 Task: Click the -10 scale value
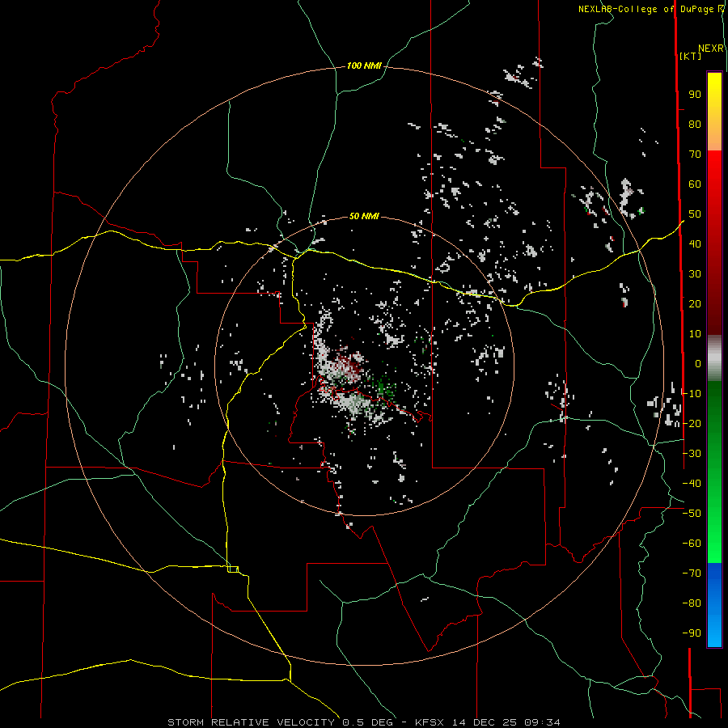tap(692, 394)
